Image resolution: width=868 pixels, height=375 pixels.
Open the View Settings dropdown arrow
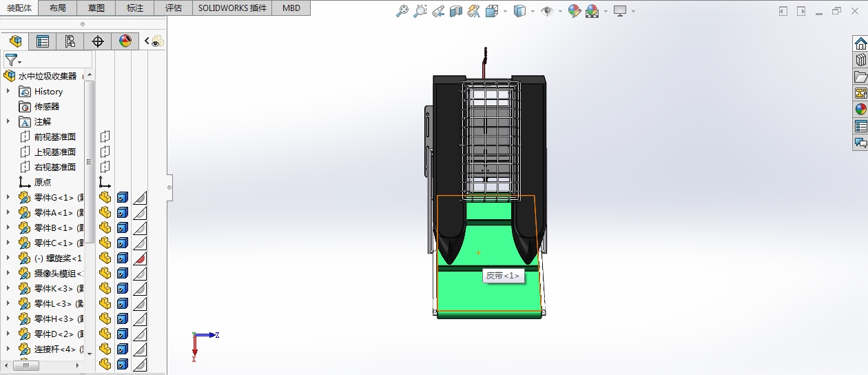[633, 11]
